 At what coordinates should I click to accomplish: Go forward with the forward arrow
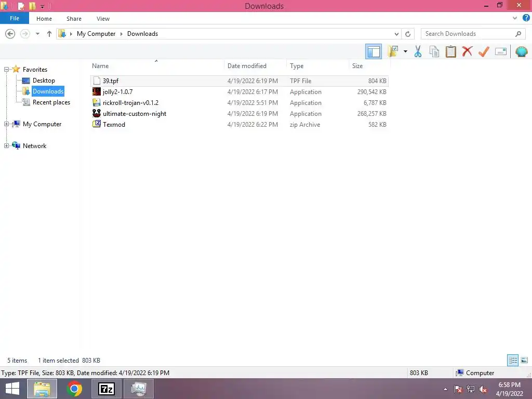25,34
